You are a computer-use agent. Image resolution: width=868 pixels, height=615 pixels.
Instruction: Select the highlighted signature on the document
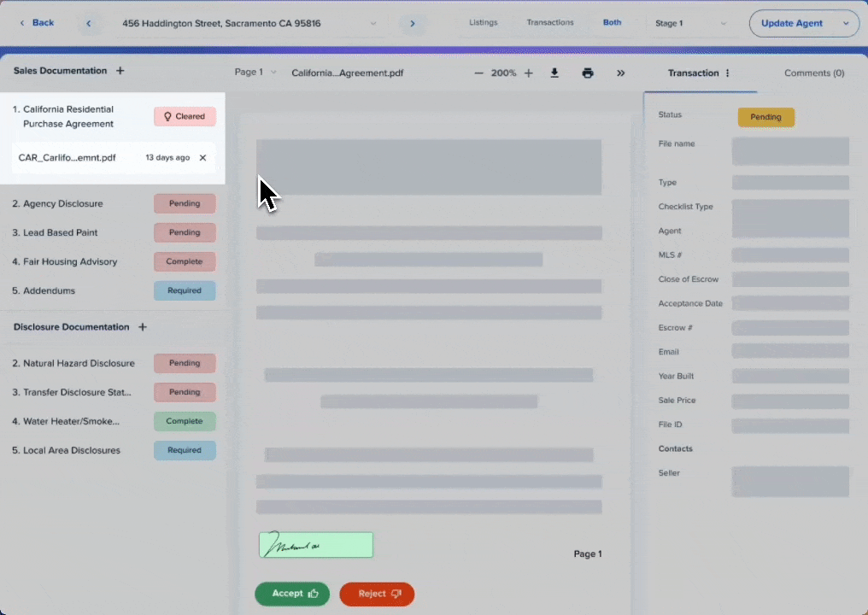point(315,544)
